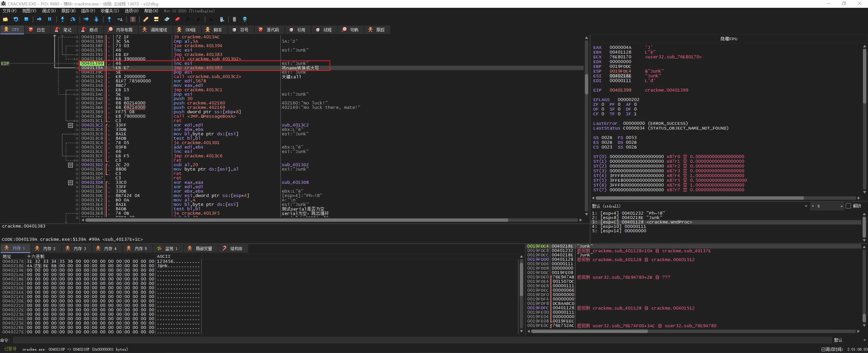This screenshot has height=353, width=868.
Task: Restart the debugged program via toolbar
Action: coord(16,19)
